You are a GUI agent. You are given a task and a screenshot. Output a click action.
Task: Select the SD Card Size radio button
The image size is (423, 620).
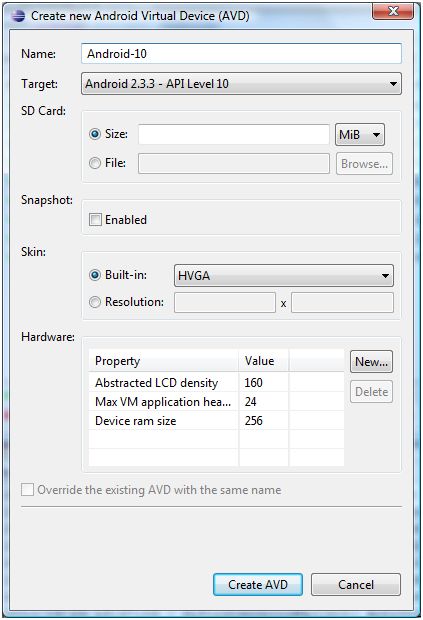[95, 134]
